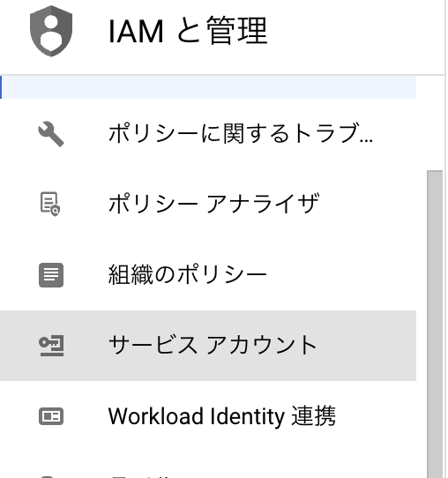Click the sidebar vertical scrollbar thumb
The image size is (448, 478).
pyautogui.click(x=435, y=324)
